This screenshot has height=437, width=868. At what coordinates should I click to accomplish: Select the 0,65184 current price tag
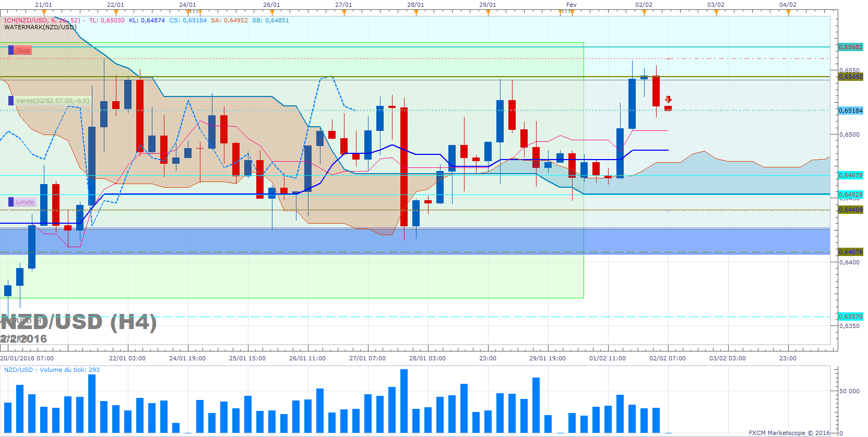point(851,111)
